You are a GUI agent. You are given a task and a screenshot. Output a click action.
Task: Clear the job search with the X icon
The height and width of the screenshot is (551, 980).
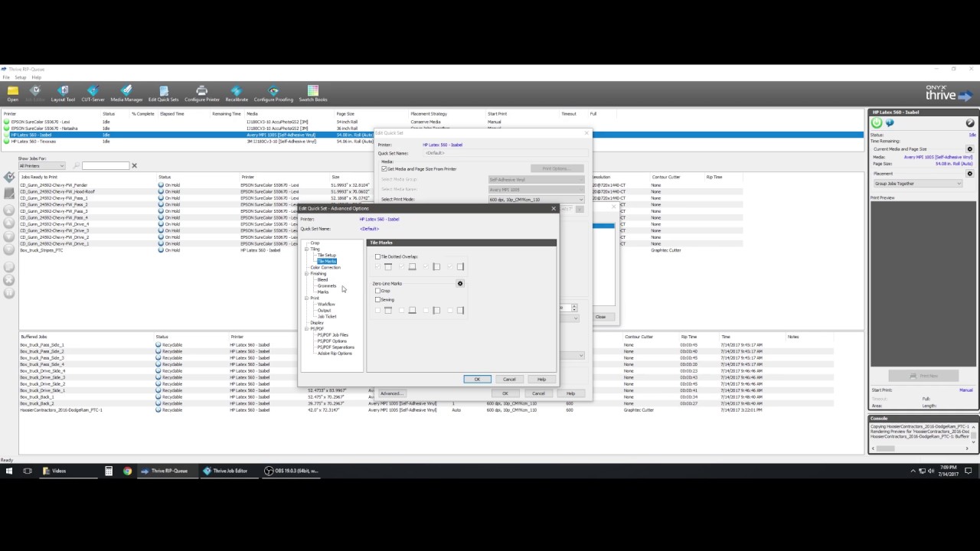tap(134, 165)
